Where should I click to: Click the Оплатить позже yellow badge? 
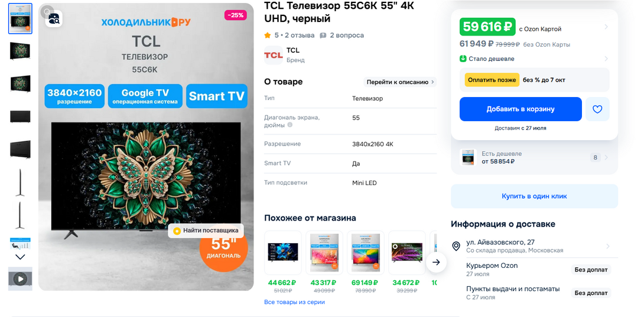[492, 80]
